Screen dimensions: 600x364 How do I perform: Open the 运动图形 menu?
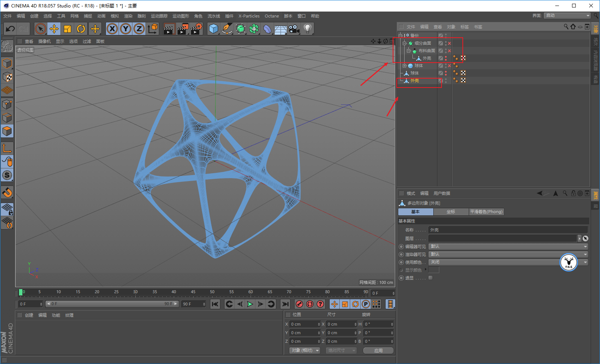181,16
